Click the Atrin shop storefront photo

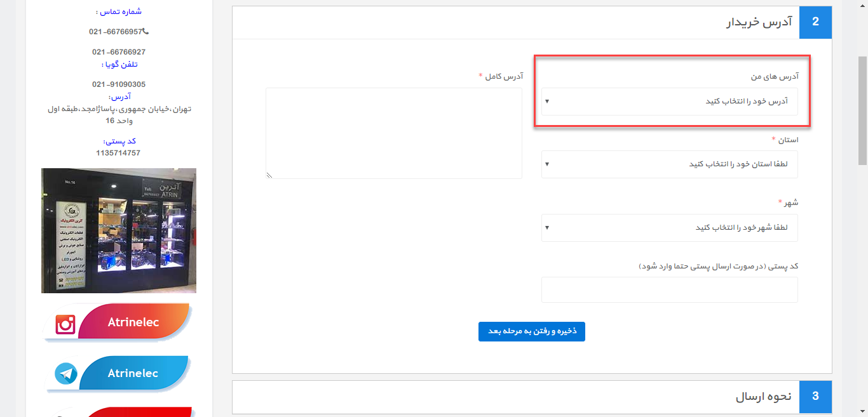click(x=119, y=230)
